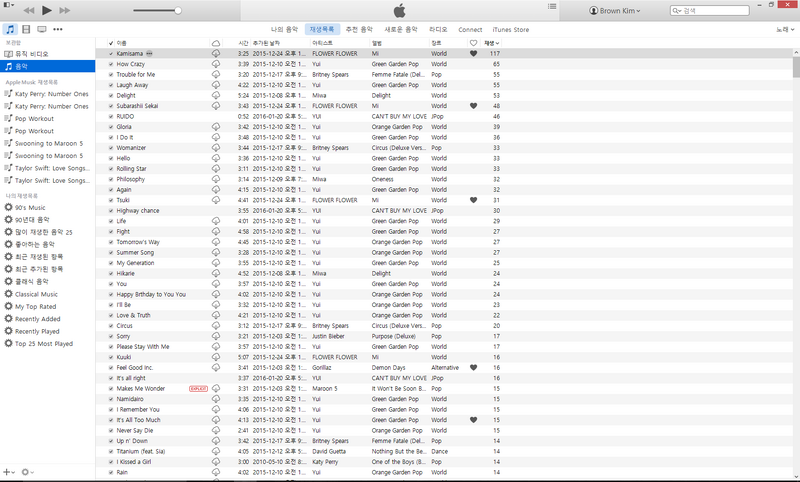The image size is (800, 482).
Task: Open the 라디오 tab
Action: click(x=438, y=30)
